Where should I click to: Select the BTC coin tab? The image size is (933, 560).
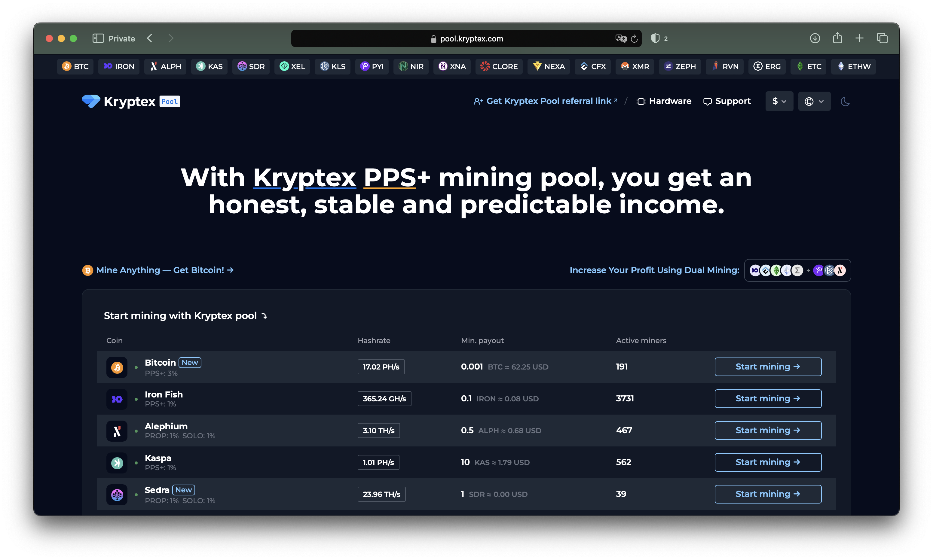pyautogui.click(x=75, y=66)
